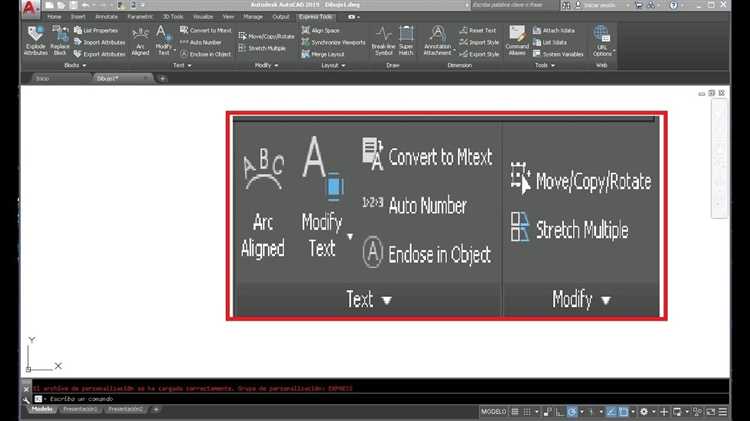Click Explode Attributes in the Blocks panel
The height and width of the screenshot is (421, 750).
coord(35,41)
